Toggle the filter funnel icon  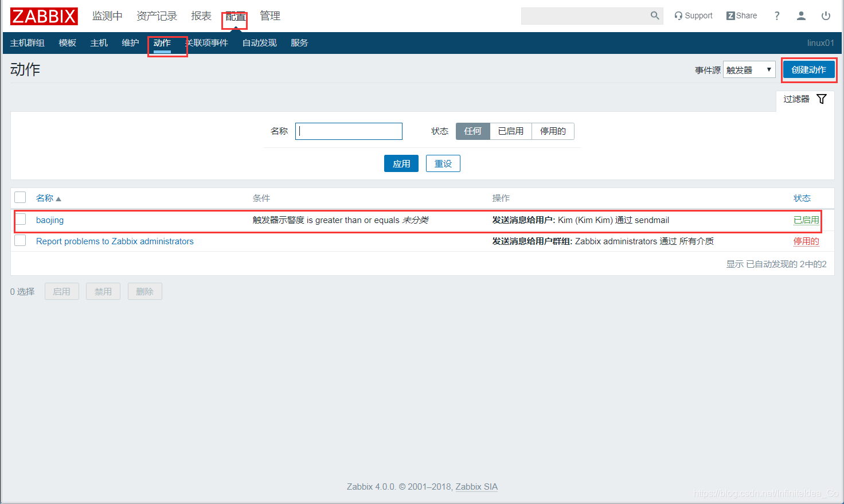822,99
